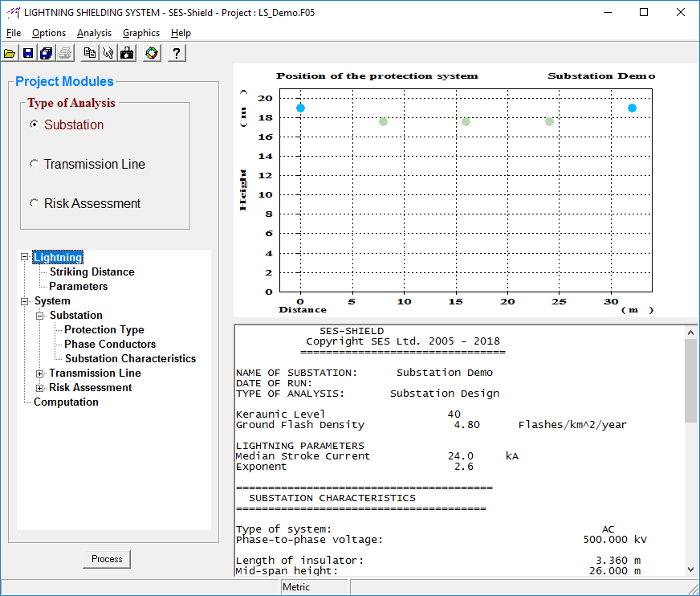700x596 pixels.
Task: Open the Options menu
Action: click(49, 33)
